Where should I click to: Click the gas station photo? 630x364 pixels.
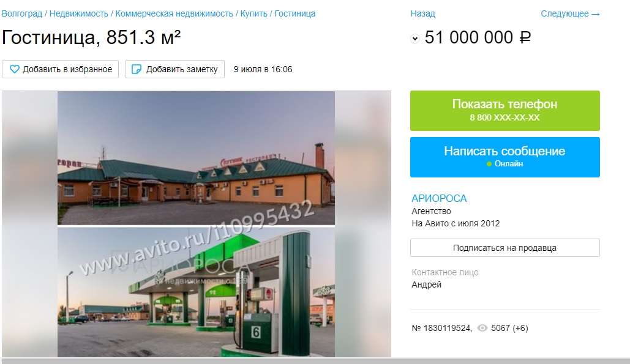tap(196, 292)
